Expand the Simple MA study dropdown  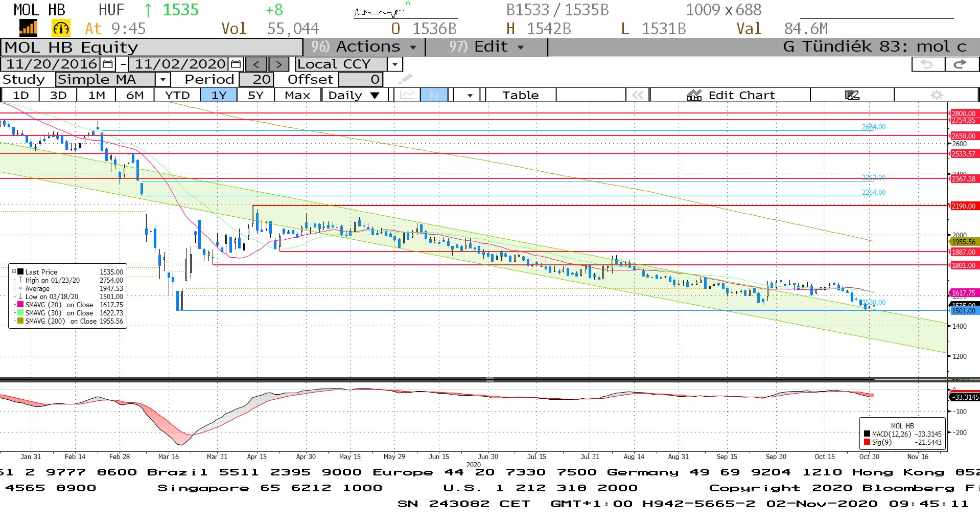coord(162,79)
